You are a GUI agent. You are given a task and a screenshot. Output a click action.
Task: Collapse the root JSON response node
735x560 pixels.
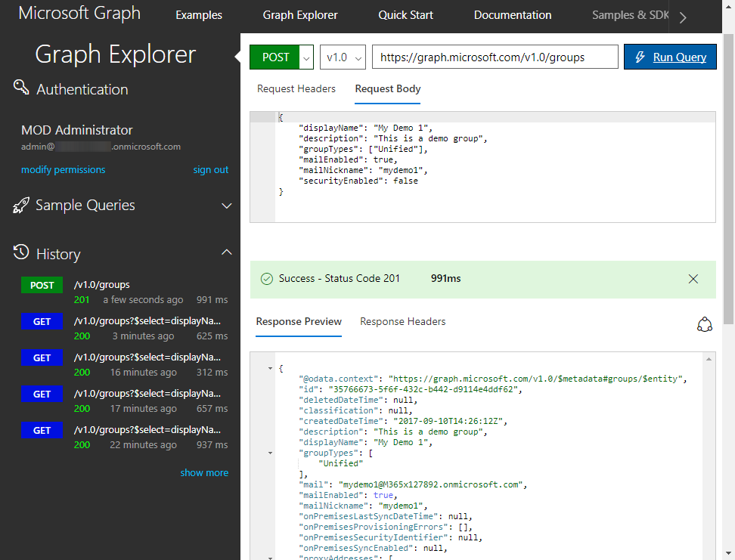[x=271, y=368]
